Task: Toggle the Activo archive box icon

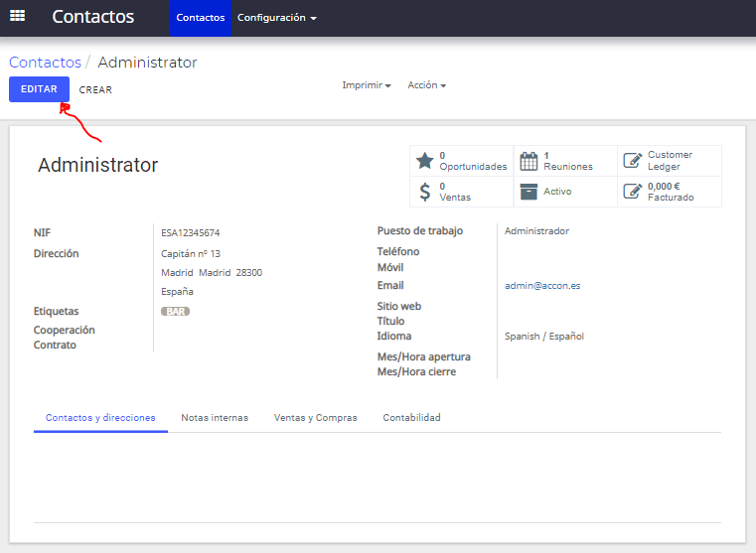Action: pos(529,192)
